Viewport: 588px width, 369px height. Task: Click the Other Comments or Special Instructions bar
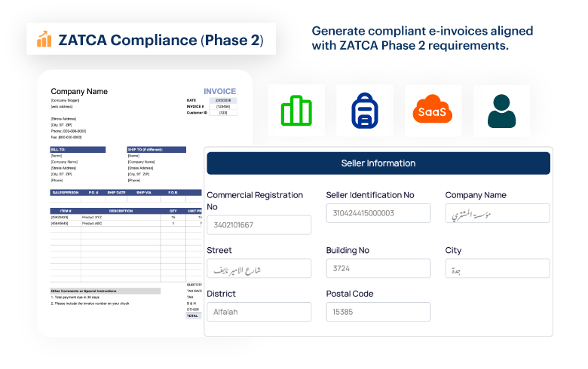(x=106, y=291)
